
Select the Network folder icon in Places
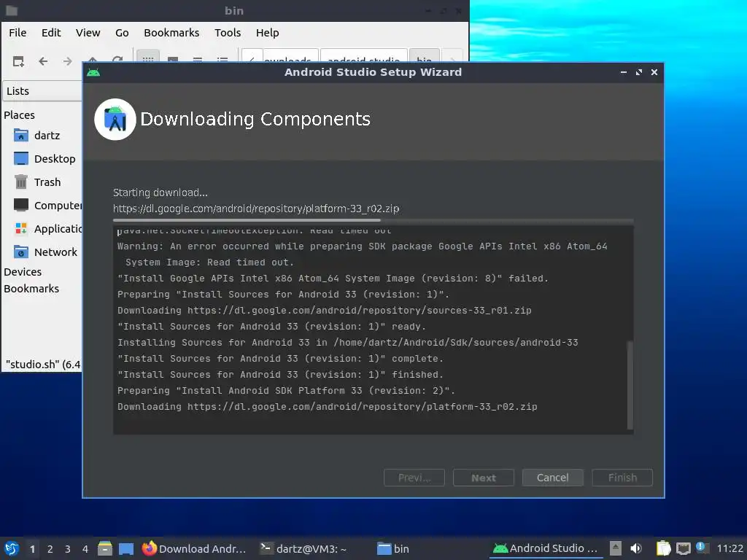(21, 252)
